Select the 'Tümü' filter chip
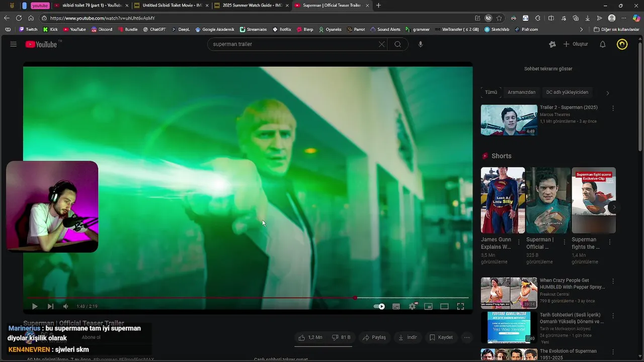 pos(491,93)
